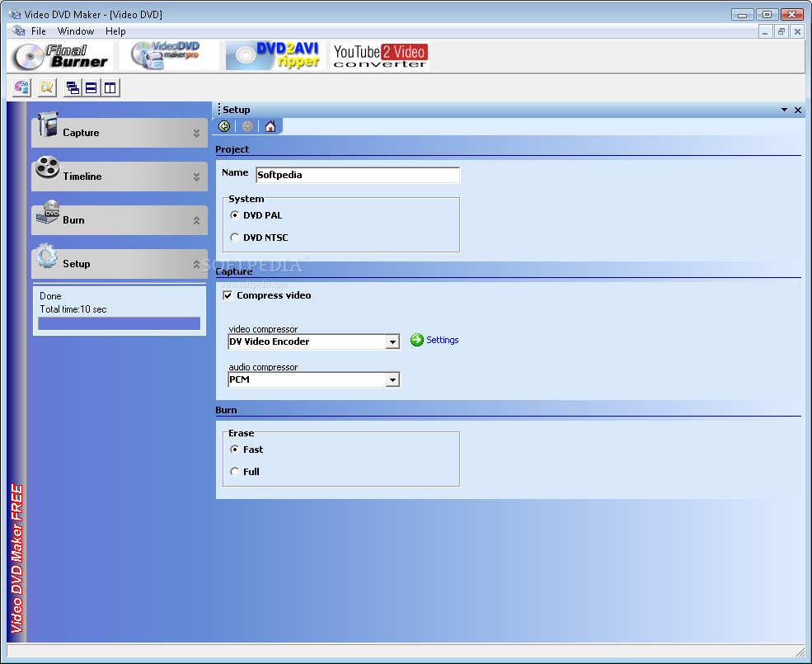Click the green Settings arrow icon
Viewport: 812px width, 664px height.
coord(417,340)
